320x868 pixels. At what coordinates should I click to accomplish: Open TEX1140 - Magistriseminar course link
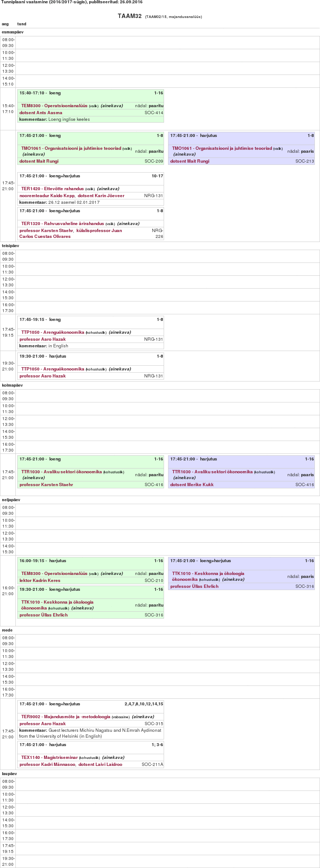49,757
